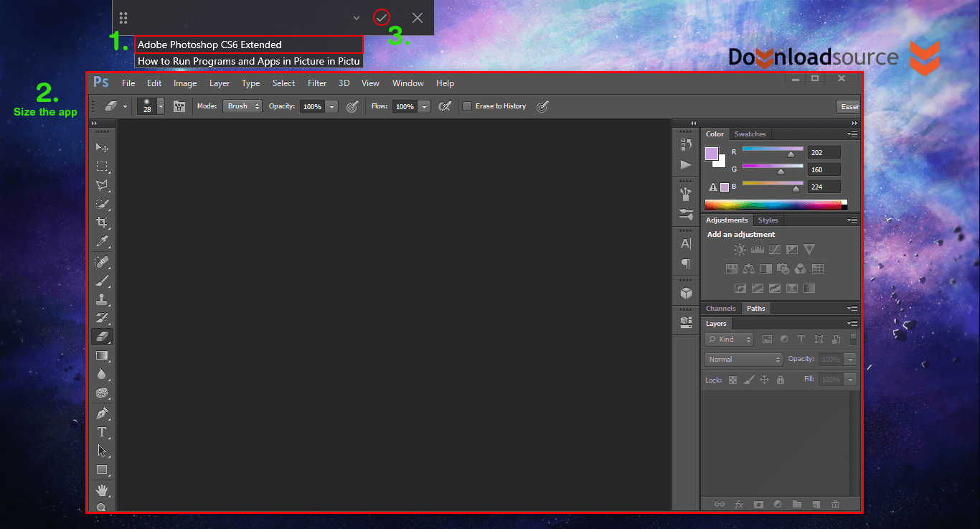Switch to the Swatches tab
Viewport: 980px width, 529px height.
pos(750,134)
